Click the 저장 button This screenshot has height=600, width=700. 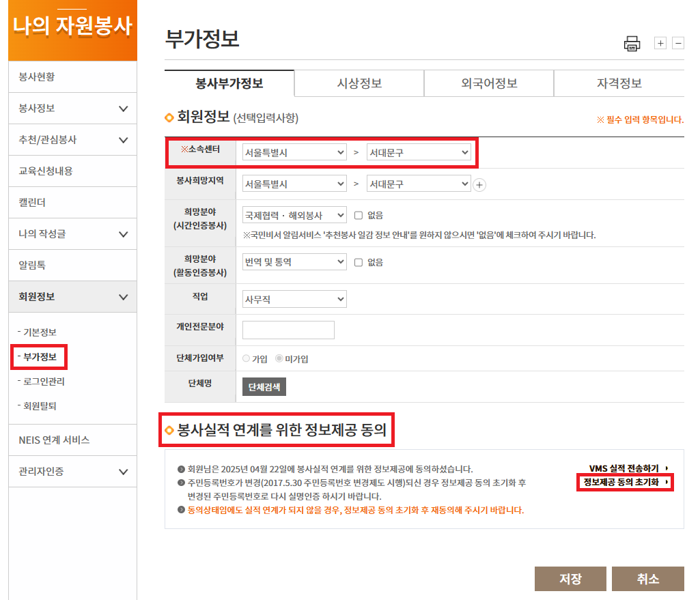[570, 579]
